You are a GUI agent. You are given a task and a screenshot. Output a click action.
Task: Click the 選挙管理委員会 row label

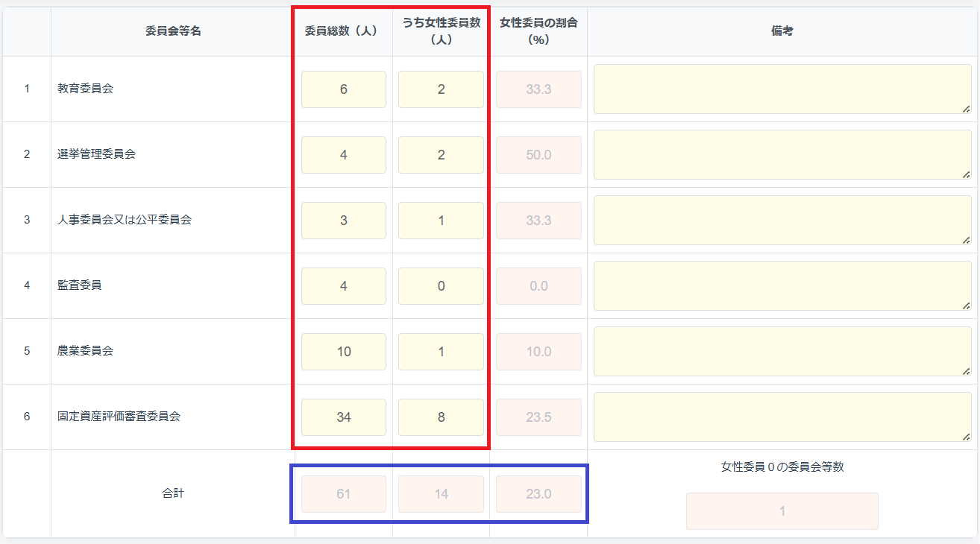(x=97, y=155)
